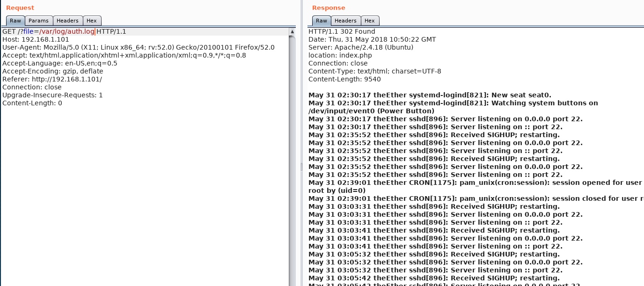Click the 'HTTP/1.1 302 Found' status line

pyautogui.click(x=342, y=32)
